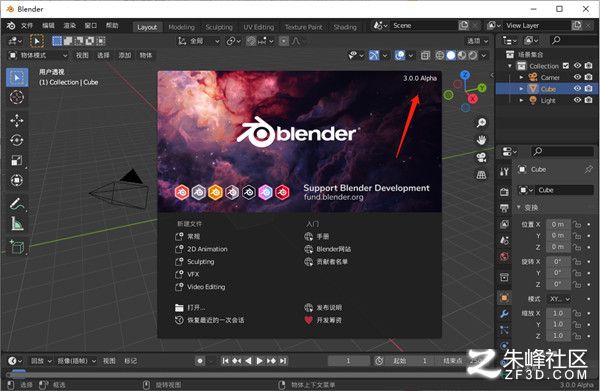The width and height of the screenshot is (600, 391).
Task: Expand the Camera item in outliner
Action: 521,77
